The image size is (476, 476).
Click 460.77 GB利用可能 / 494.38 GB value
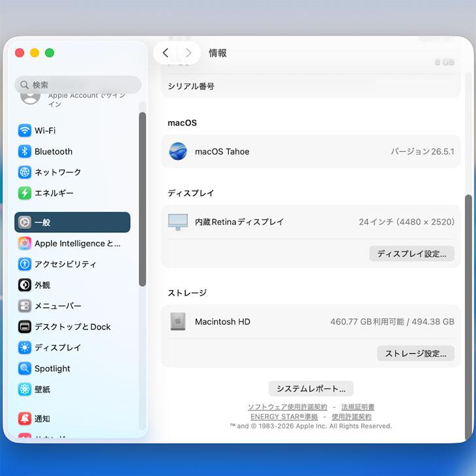(393, 321)
